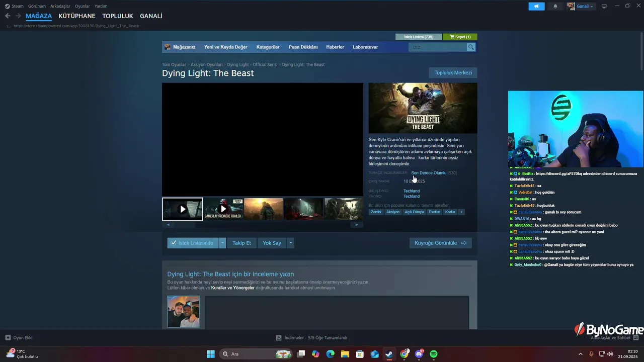The image size is (644, 362).
Task: Open the Haberler store tab
Action: [335, 47]
